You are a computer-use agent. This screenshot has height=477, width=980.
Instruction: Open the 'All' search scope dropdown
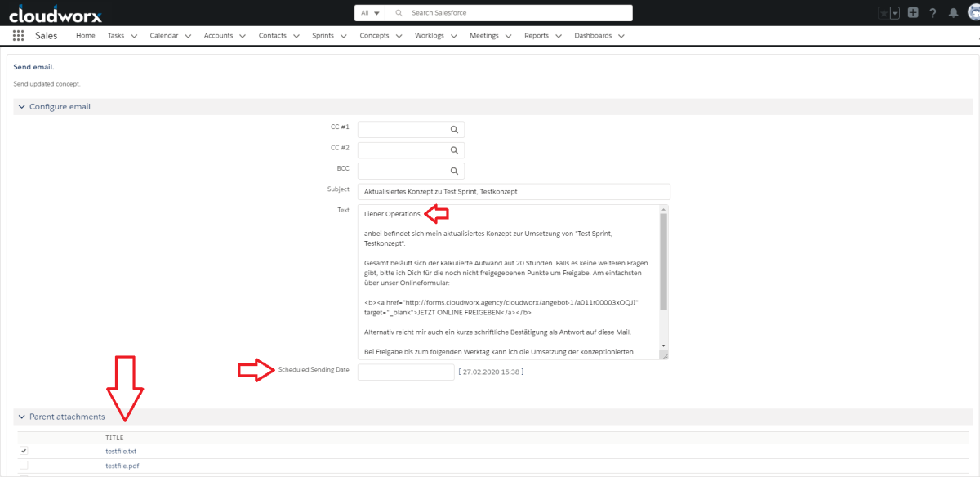[x=367, y=12]
